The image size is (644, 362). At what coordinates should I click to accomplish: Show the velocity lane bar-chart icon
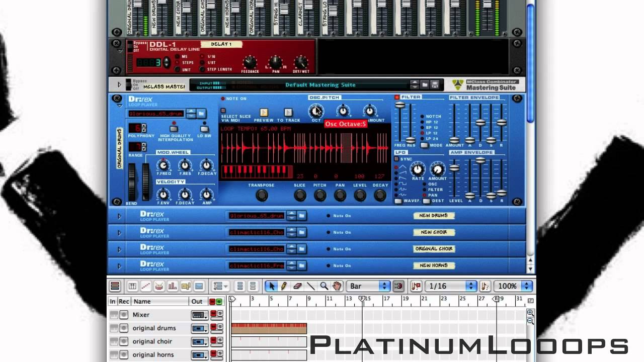click(x=172, y=286)
